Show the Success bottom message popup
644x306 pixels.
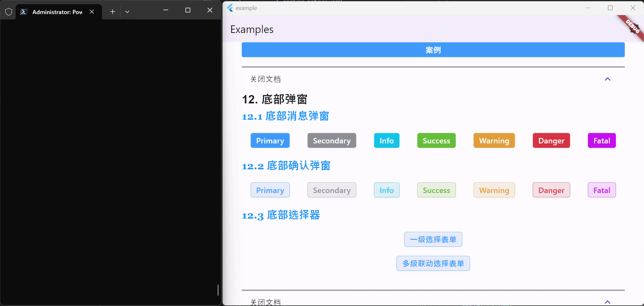436,140
